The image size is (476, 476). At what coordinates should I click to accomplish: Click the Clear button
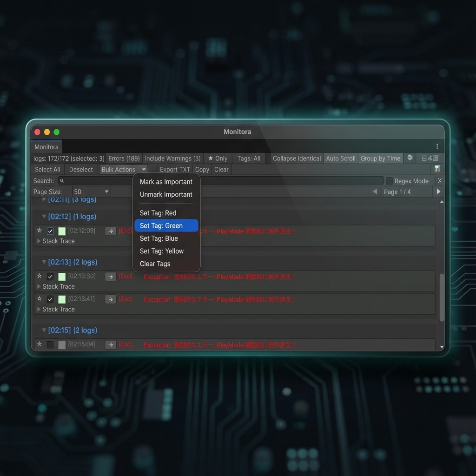pyautogui.click(x=221, y=170)
